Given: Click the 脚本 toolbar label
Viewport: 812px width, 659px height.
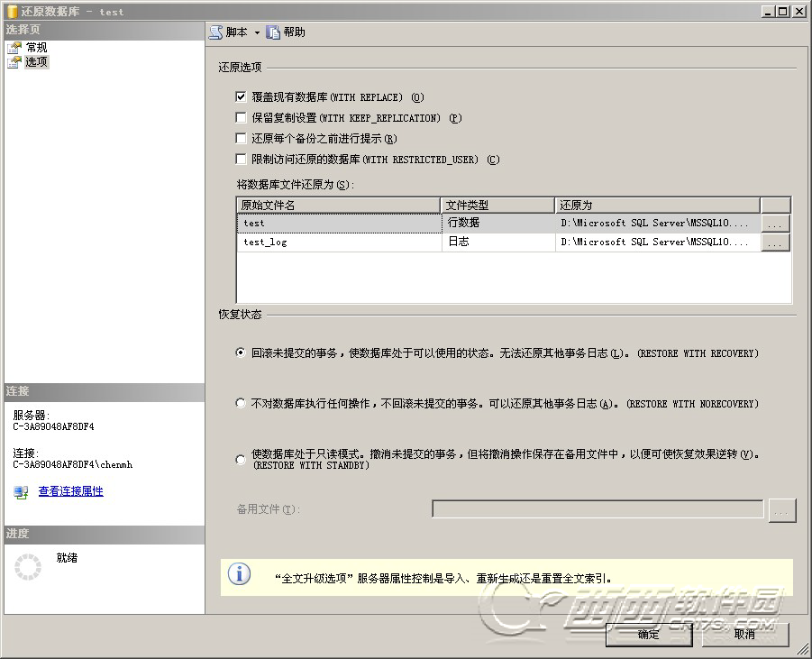Looking at the screenshot, I should pos(237,32).
